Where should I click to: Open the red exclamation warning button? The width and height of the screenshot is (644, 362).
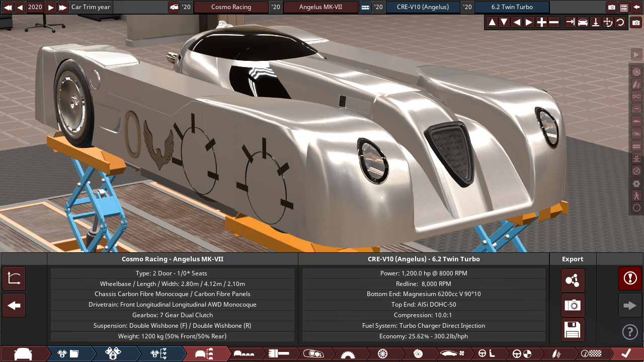point(630,278)
